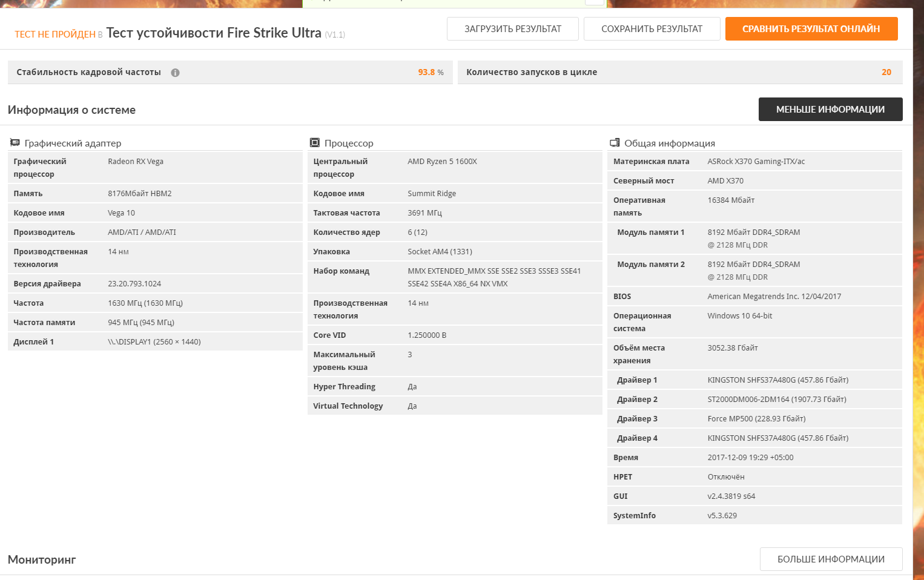The width and height of the screenshot is (924, 580).
Task: Click the Стабильность кадровой частоты label
Action: (x=89, y=72)
